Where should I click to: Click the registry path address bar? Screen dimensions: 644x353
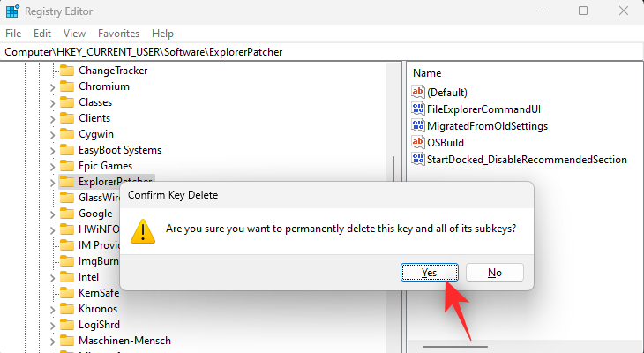click(x=322, y=52)
